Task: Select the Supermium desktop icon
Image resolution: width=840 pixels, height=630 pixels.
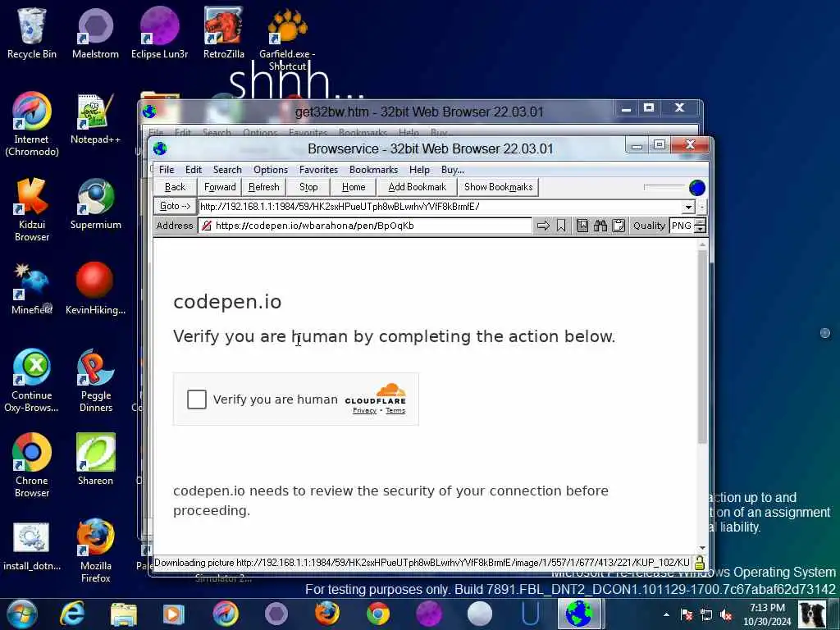Action: click(95, 204)
